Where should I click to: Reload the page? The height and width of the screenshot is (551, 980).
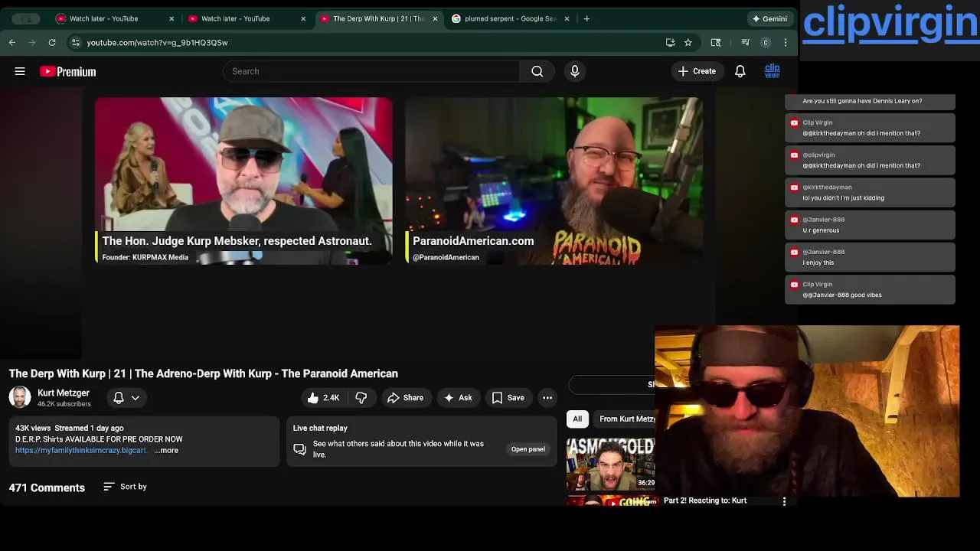pyautogui.click(x=52, y=43)
